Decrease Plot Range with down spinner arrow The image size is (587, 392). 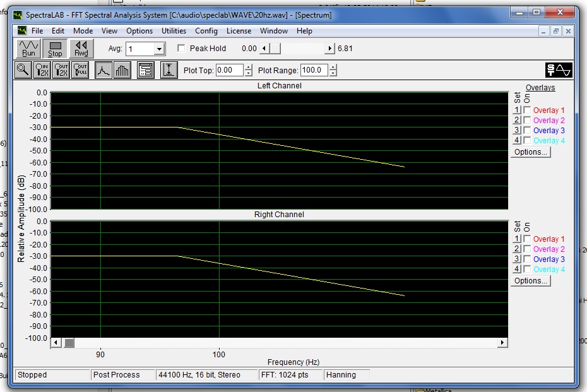tap(333, 73)
